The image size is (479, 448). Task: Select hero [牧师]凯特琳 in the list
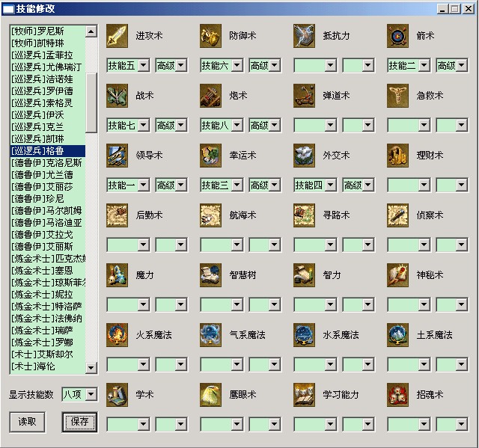[48, 43]
